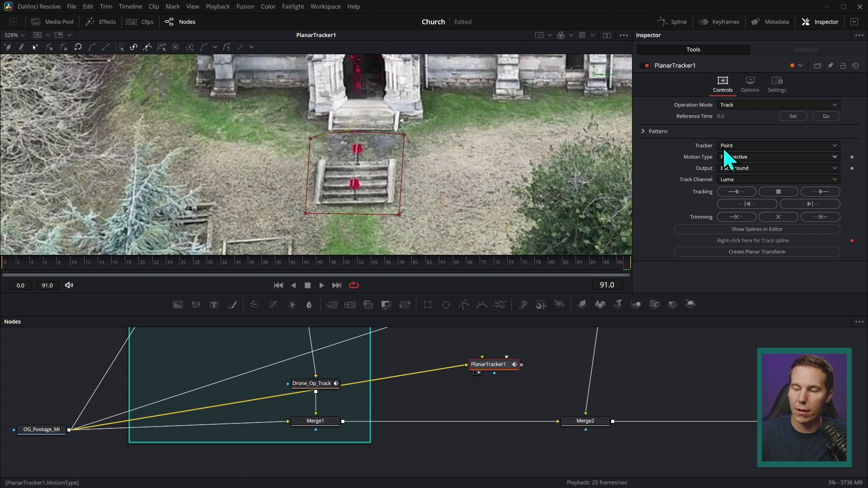Viewport: 868px width, 488px height.
Task: Pin the PlanarTracker1 inspector controls
Action: [x=830, y=66]
